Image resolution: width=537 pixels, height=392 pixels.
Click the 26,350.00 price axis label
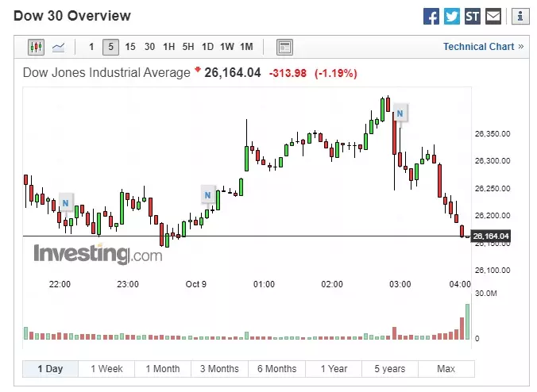coord(493,134)
